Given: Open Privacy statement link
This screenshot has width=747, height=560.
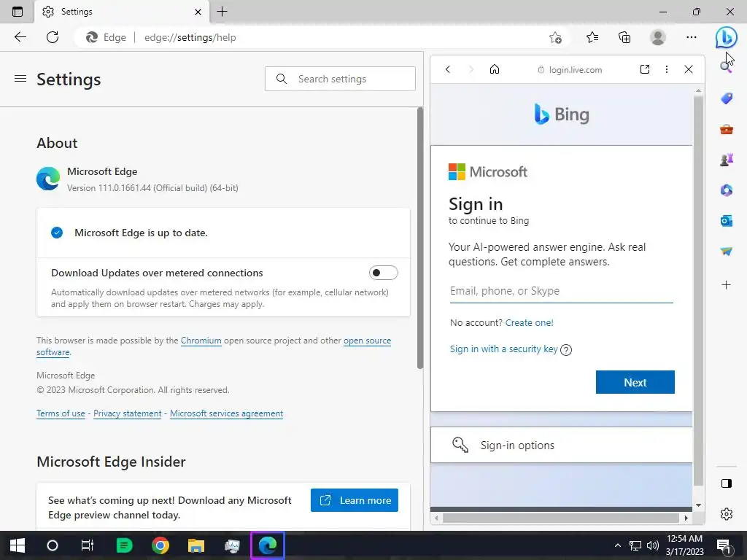Looking at the screenshot, I should 127,413.
